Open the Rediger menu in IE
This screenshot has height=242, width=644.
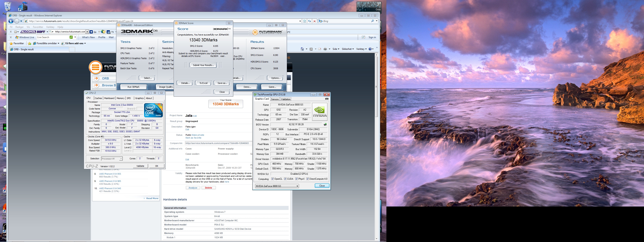coord(20,27)
